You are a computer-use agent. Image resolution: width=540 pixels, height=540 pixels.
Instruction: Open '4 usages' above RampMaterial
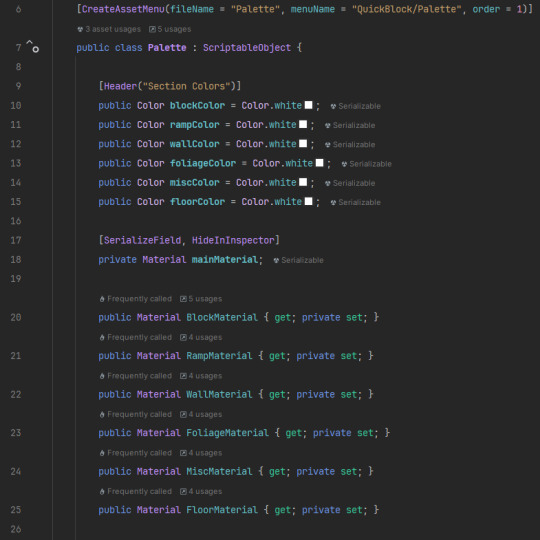[201, 338]
